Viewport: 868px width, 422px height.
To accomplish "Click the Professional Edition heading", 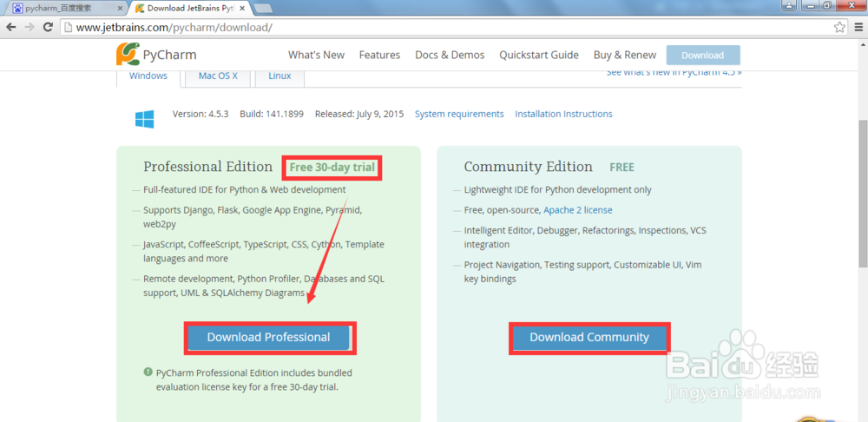I will click(x=207, y=167).
